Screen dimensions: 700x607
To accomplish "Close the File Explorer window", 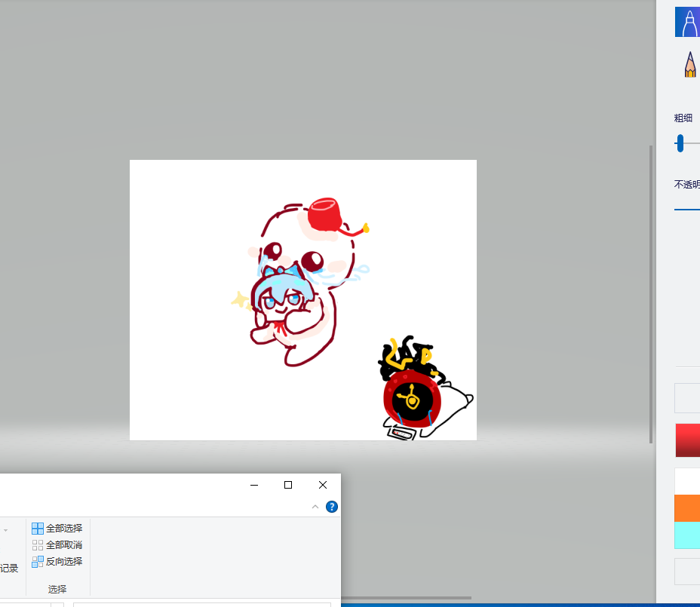I will pos(322,485).
